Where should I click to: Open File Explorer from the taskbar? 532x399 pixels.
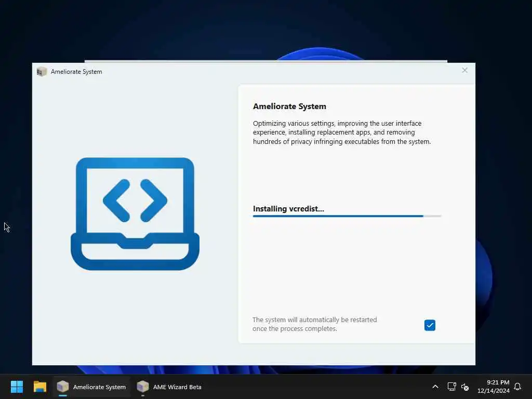coord(39,387)
